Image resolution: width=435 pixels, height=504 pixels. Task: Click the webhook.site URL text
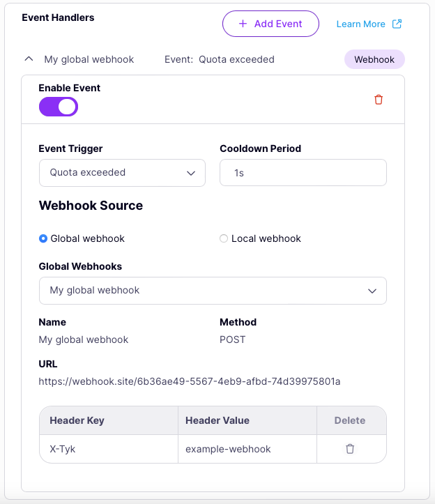190,381
